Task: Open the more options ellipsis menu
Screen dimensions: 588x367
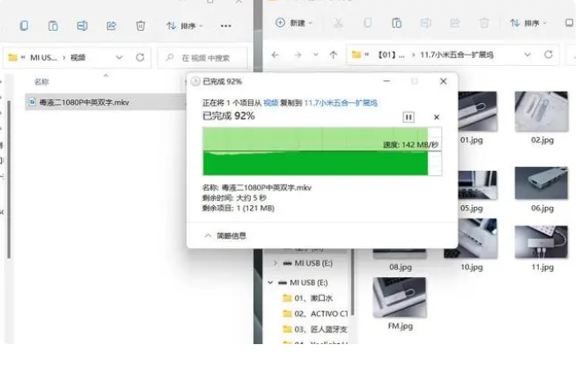Action: click(x=226, y=26)
